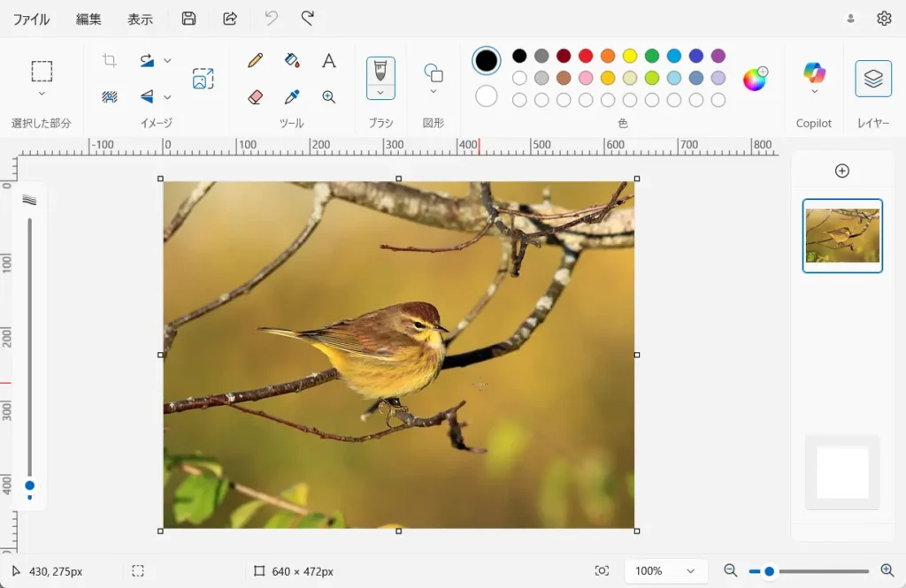Choose the red color swatch
Image resolution: width=906 pixels, height=588 pixels.
(x=586, y=57)
